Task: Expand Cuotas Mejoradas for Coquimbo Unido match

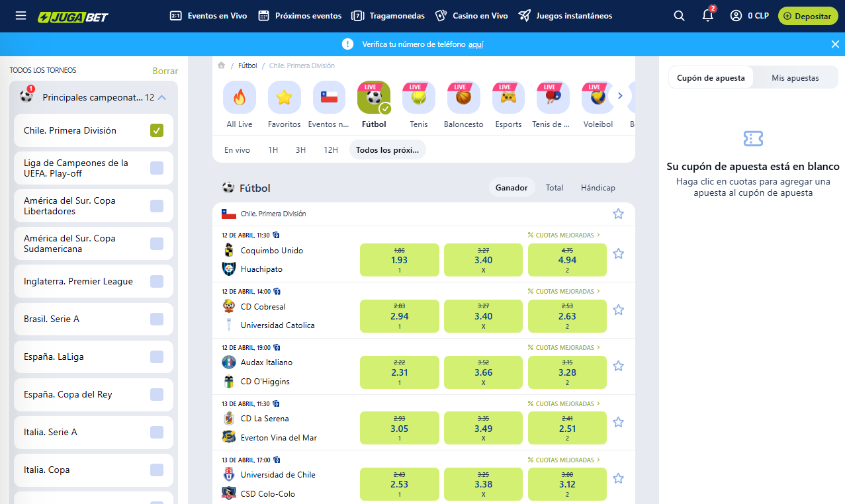Action: [564, 235]
